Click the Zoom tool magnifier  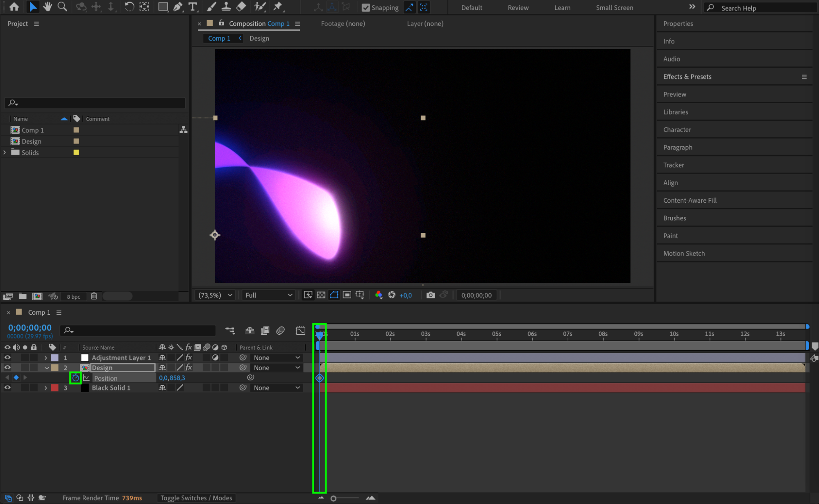[x=62, y=7]
